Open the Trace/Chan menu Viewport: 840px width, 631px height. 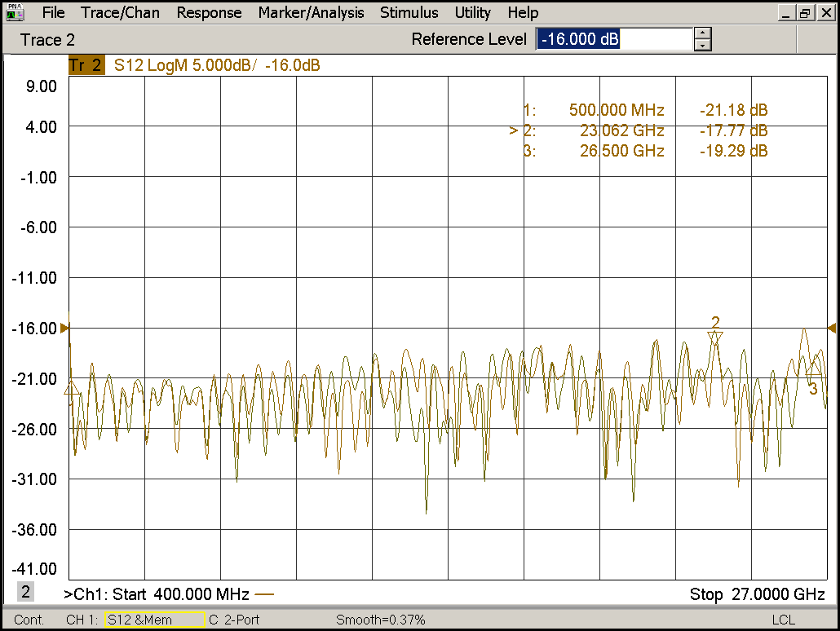(x=121, y=13)
